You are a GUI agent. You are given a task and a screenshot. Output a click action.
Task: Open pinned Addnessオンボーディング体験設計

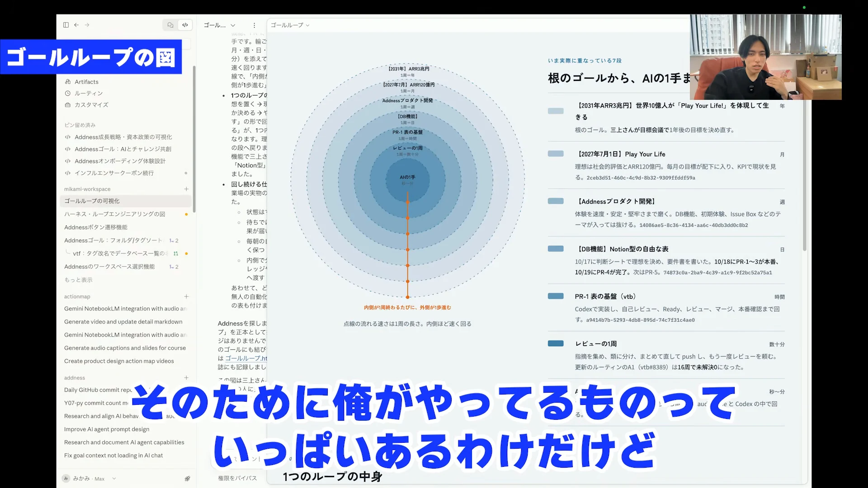(120, 161)
